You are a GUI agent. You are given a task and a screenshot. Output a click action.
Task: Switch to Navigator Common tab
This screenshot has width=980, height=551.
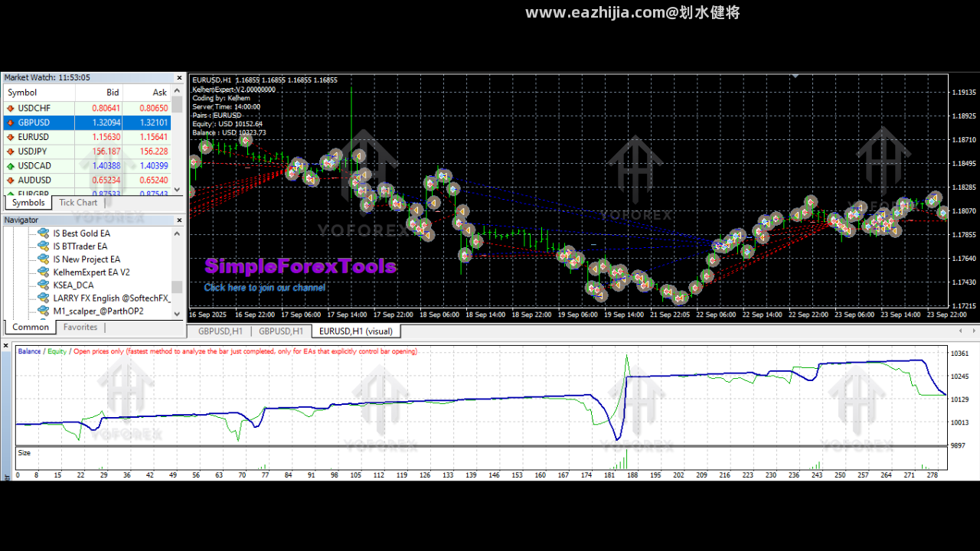pos(31,327)
